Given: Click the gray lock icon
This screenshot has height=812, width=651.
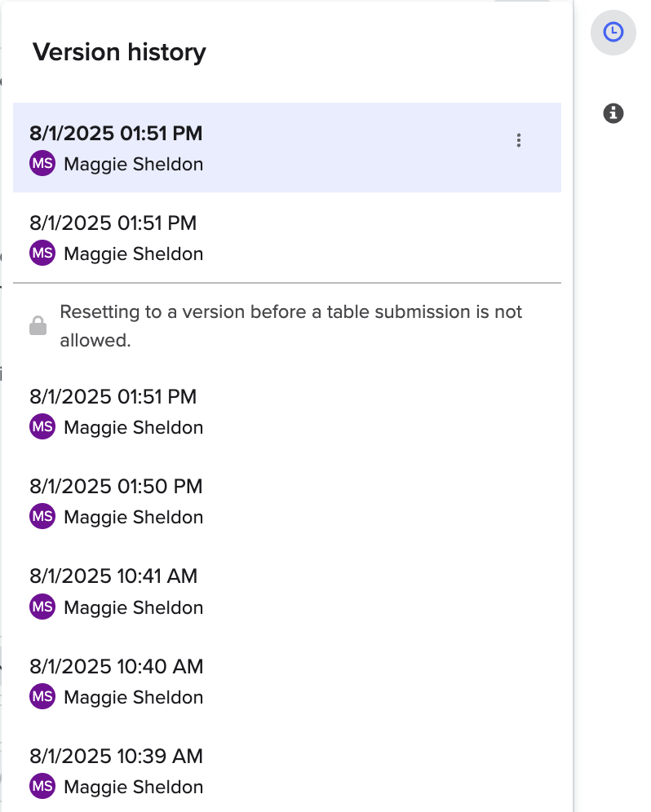Looking at the screenshot, I should point(38,326).
